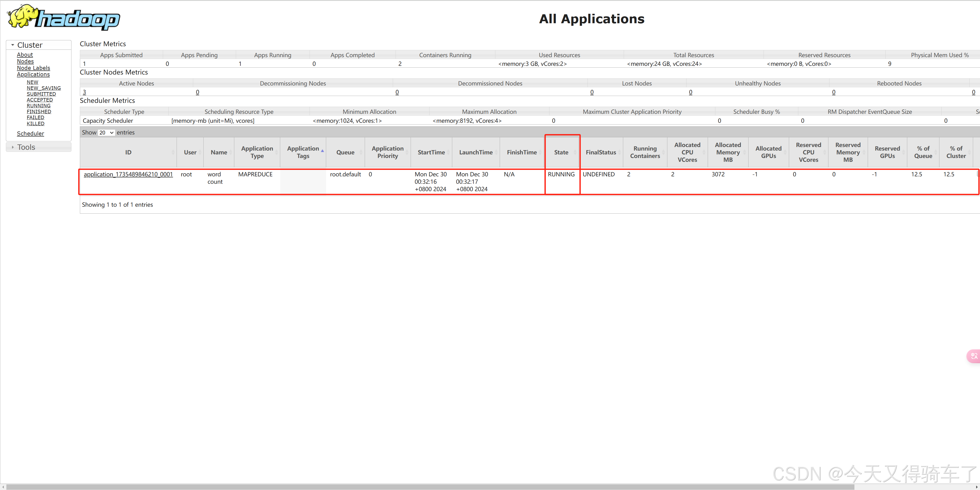The height and width of the screenshot is (490, 980).
Task: Show KILLED applications list
Action: pos(35,123)
